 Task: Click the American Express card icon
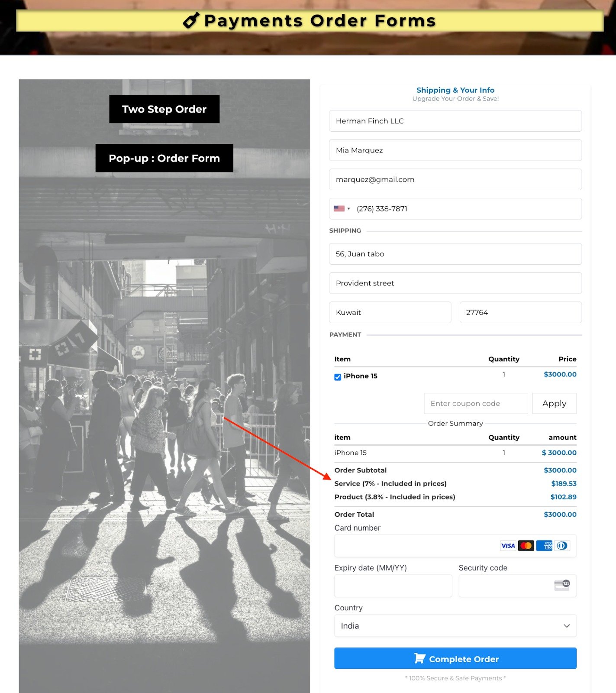pos(544,546)
